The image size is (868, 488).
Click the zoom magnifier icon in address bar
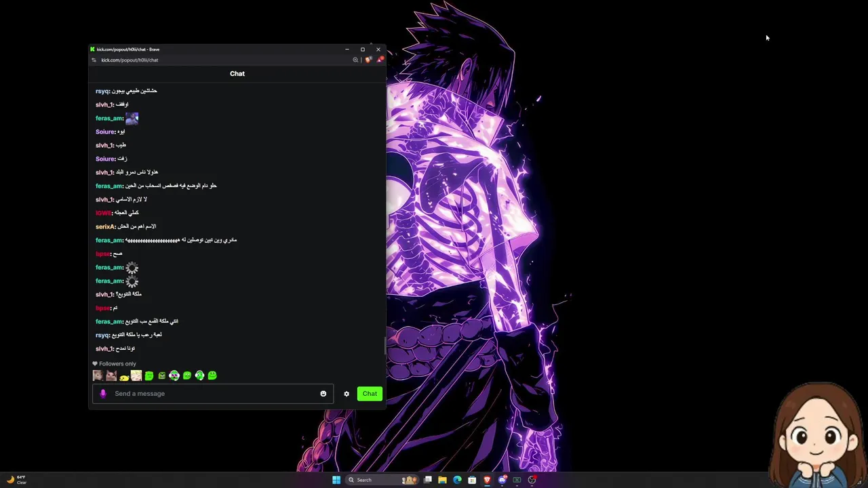coord(355,60)
